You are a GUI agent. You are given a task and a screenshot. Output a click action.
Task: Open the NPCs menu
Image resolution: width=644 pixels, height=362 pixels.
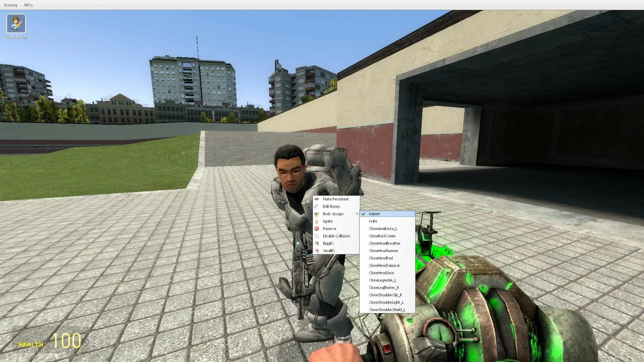pyautogui.click(x=28, y=5)
